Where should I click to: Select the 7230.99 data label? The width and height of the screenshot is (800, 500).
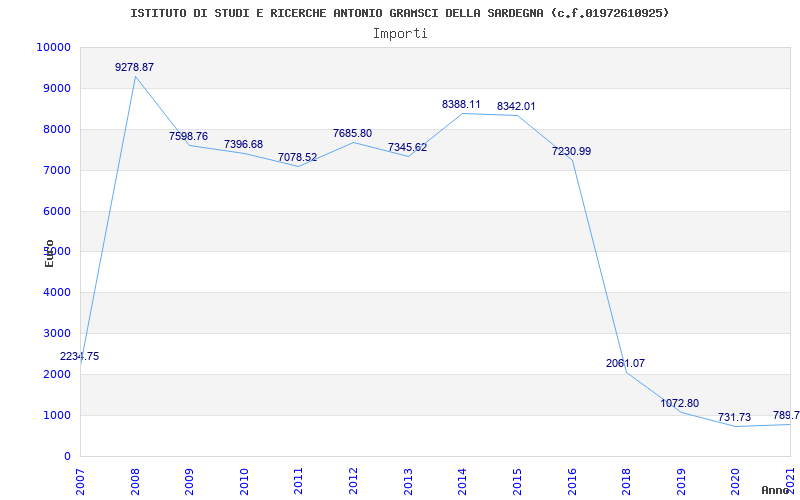(x=571, y=151)
